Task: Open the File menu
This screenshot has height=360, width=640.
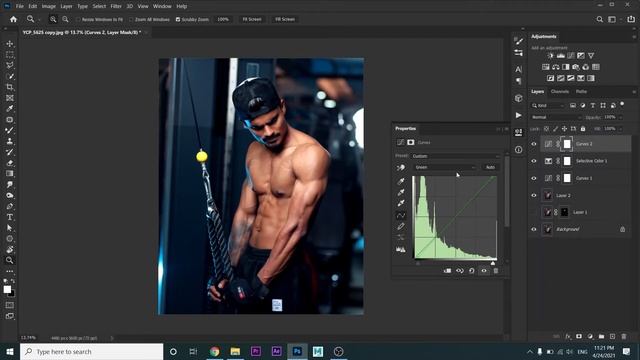Action: (x=20, y=6)
